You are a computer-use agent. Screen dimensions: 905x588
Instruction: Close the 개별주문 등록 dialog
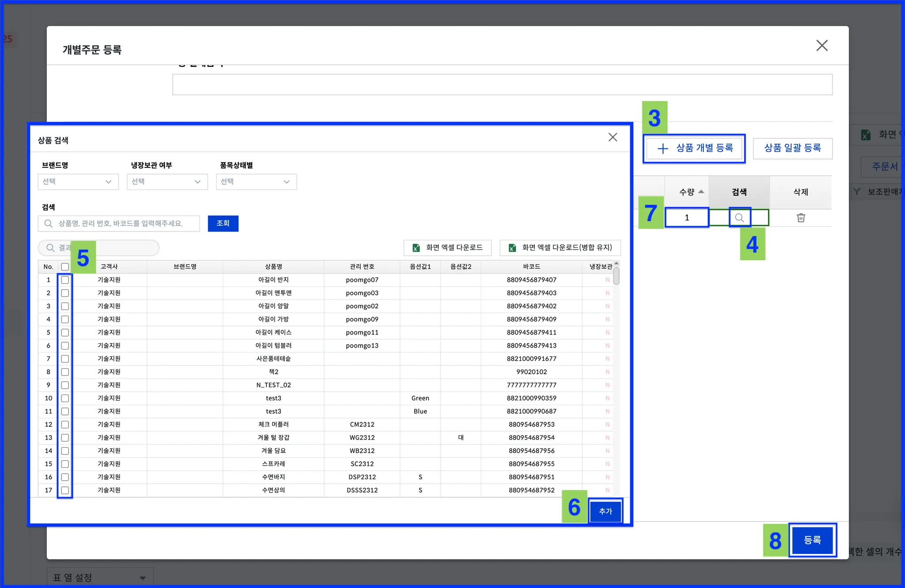coord(821,46)
